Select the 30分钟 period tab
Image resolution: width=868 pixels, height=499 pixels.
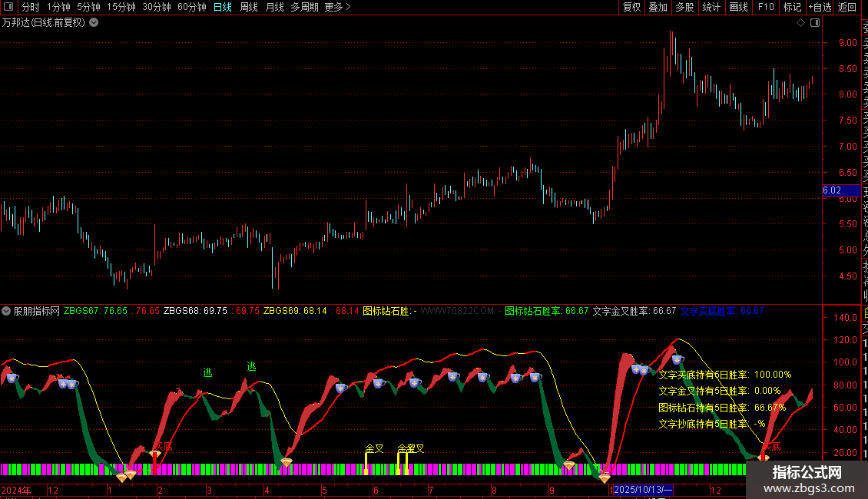click(x=157, y=7)
